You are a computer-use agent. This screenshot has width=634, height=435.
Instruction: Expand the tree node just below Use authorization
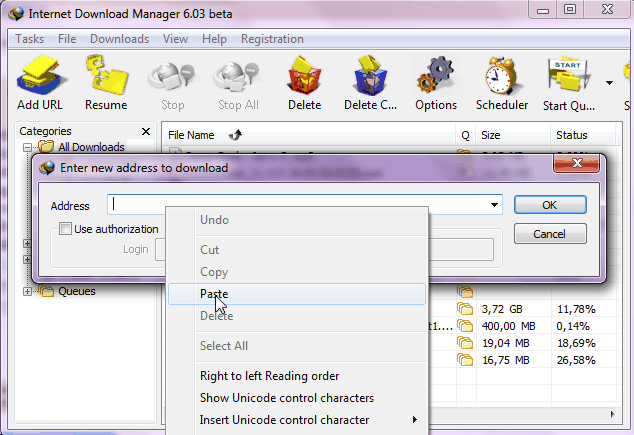tap(27, 243)
